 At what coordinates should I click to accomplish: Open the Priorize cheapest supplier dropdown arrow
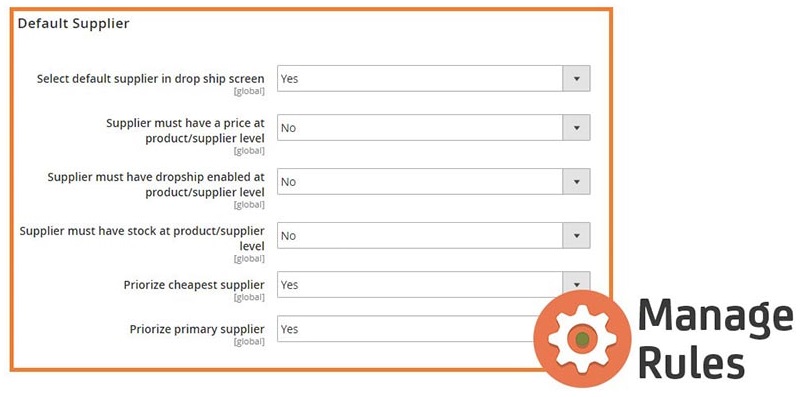coord(577,284)
